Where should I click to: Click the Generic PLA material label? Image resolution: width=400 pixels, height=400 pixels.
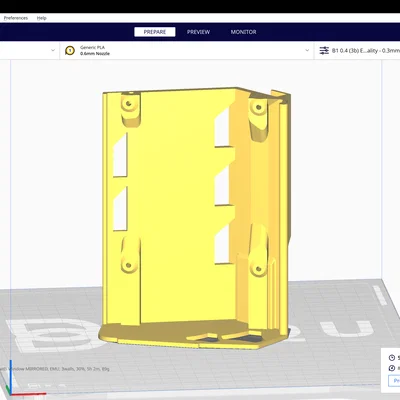click(x=92, y=47)
